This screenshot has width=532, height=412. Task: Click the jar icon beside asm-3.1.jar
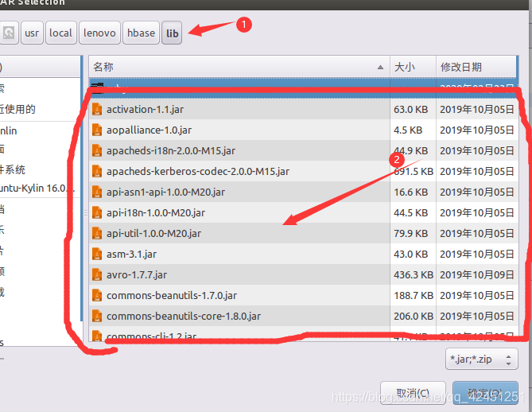click(x=97, y=255)
